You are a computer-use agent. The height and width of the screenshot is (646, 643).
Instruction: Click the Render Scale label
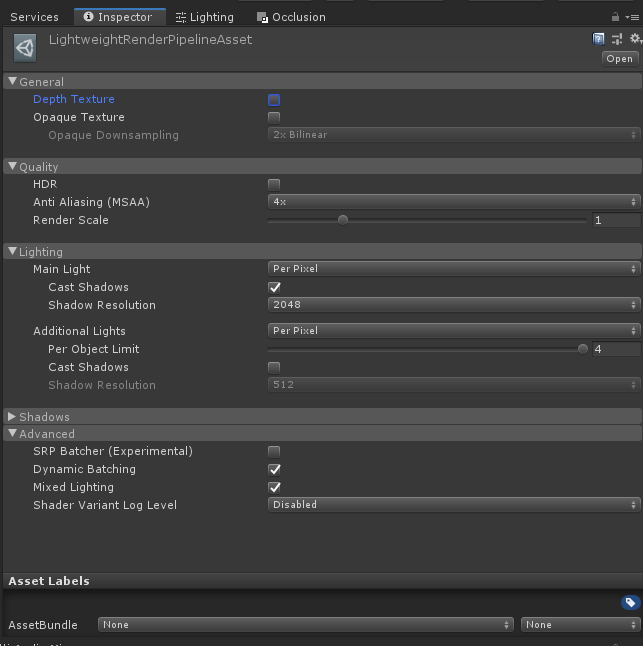(71, 220)
